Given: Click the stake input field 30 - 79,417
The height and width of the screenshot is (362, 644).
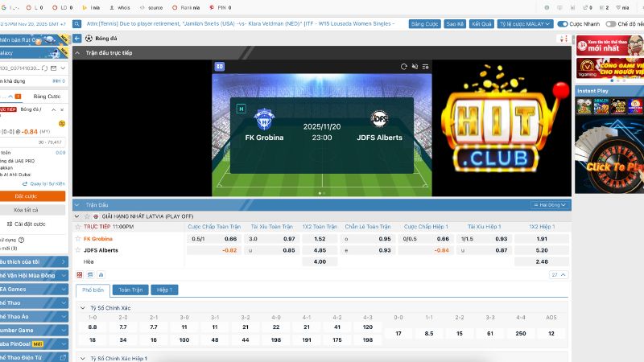Looking at the screenshot, I should pyautogui.click(x=32, y=142).
